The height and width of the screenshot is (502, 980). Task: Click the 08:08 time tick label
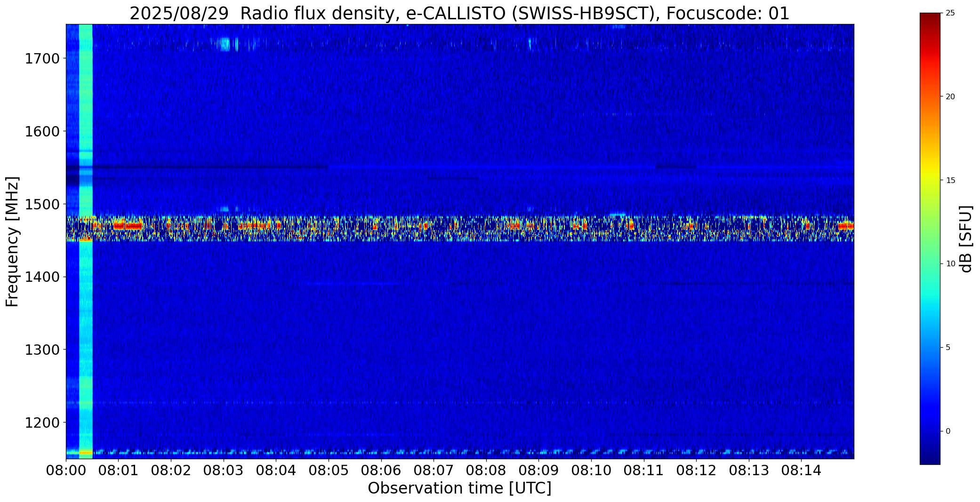tap(486, 470)
